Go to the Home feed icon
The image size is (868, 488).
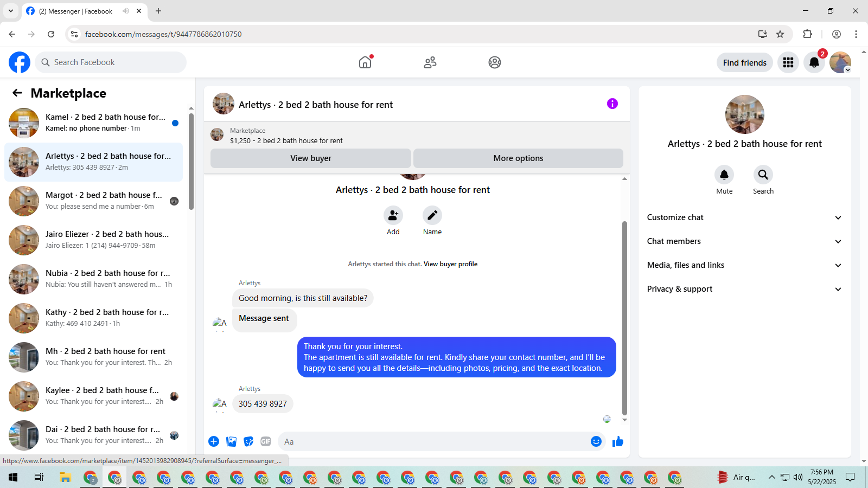(365, 62)
